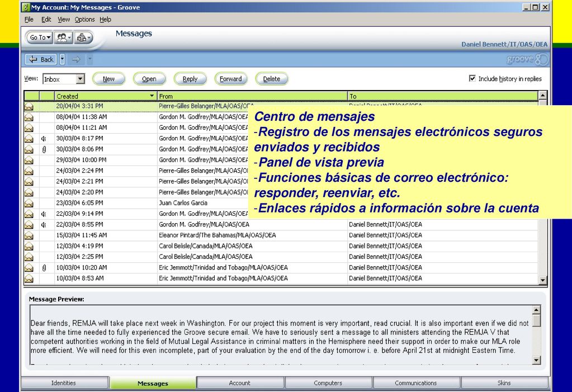
Task: Click the speaker icon on 22/03/04 8:55 PM row
Action: pos(44,225)
